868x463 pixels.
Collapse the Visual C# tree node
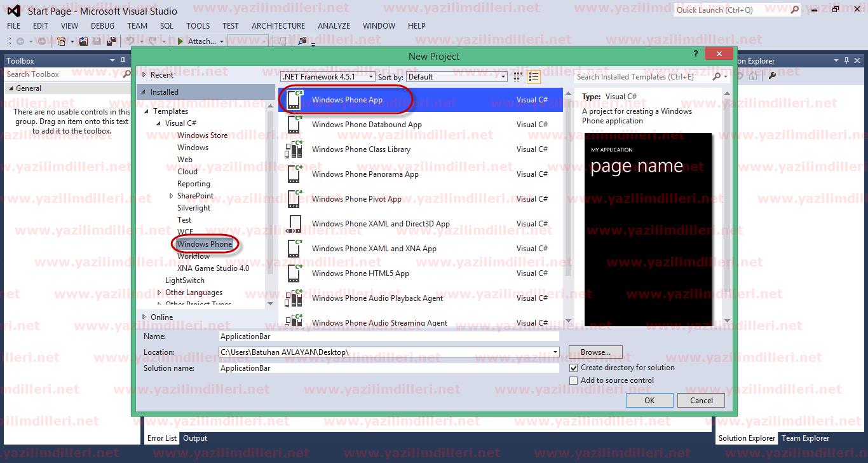click(x=159, y=123)
